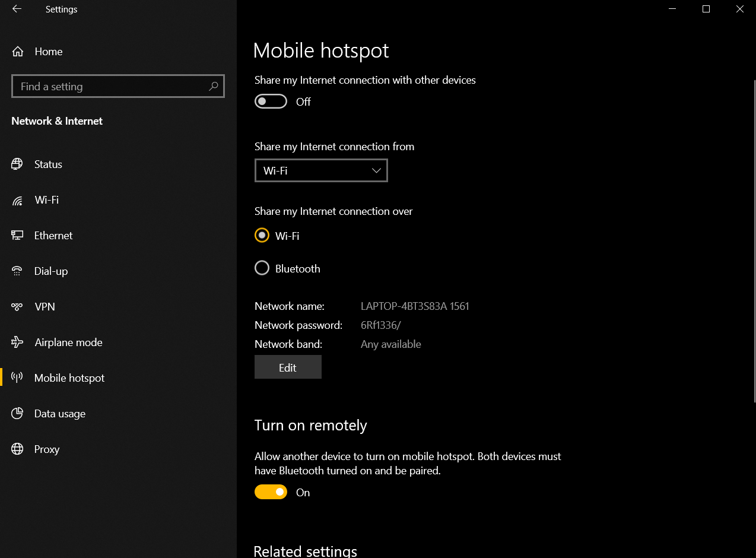Click the Find a setting search box
The height and width of the screenshot is (558, 756).
coord(110,86)
